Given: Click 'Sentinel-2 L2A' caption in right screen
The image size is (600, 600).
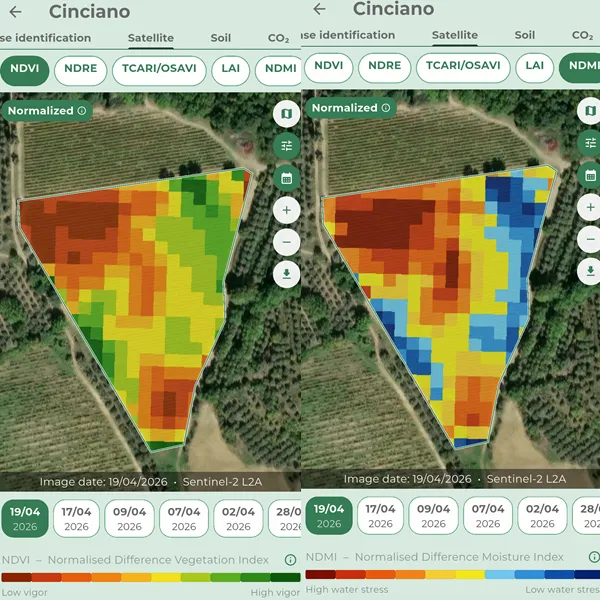Looking at the screenshot, I should (x=526, y=479).
